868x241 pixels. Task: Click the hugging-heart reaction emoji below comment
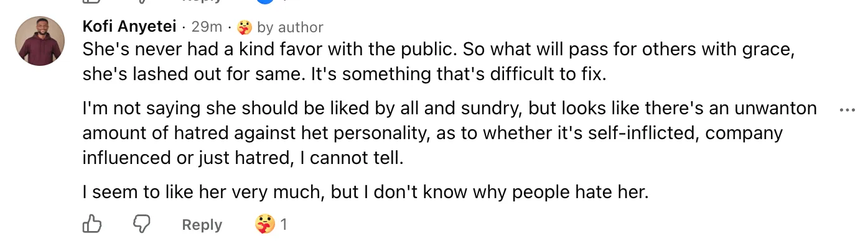(265, 224)
